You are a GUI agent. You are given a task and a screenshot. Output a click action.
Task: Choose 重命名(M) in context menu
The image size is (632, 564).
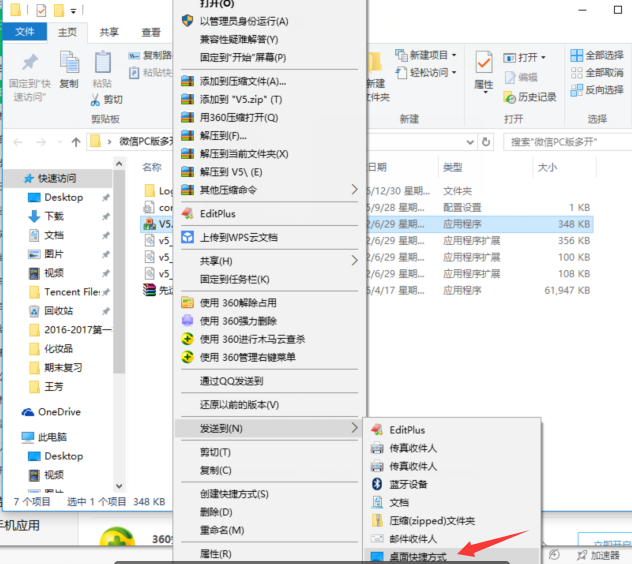coord(222,531)
